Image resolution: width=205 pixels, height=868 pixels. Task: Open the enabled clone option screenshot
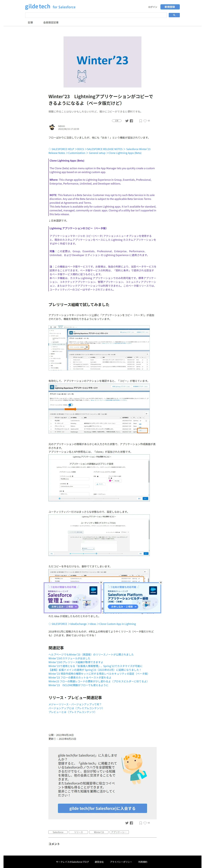99,409
